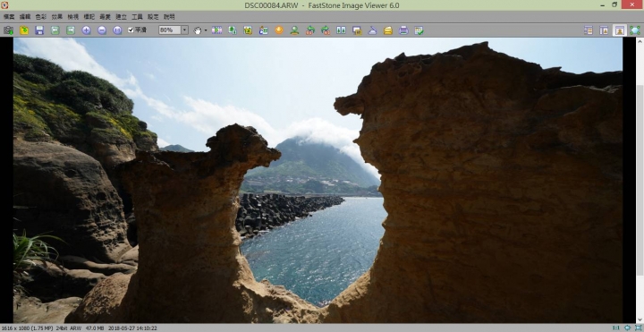Click the 1:1 indicator in the status bar
The height and width of the screenshot is (332, 644).
click(x=616, y=328)
